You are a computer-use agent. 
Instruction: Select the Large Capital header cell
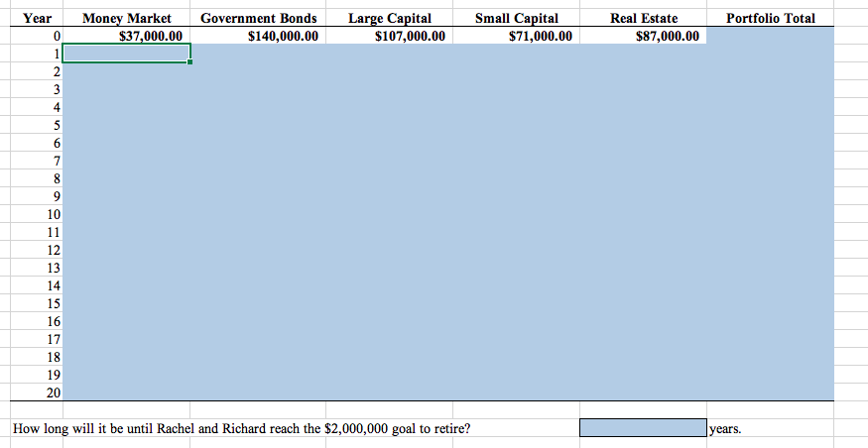[389, 18]
